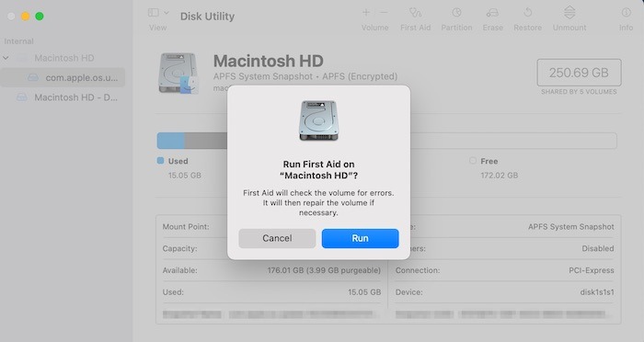Cancel the First Aid dialog
Viewport: 644px width, 342px height.
coord(277,238)
